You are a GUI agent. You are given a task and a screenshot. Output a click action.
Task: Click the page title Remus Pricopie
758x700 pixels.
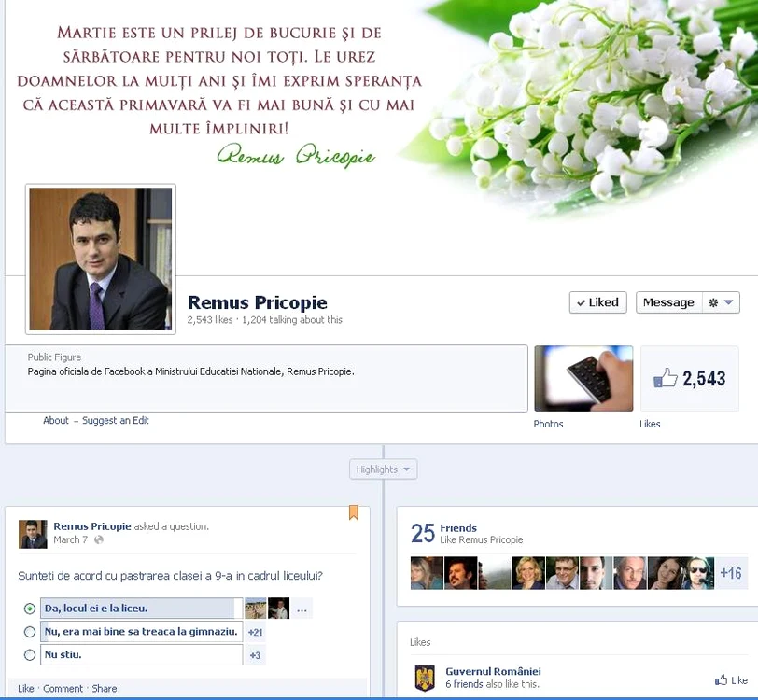click(258, 302)
